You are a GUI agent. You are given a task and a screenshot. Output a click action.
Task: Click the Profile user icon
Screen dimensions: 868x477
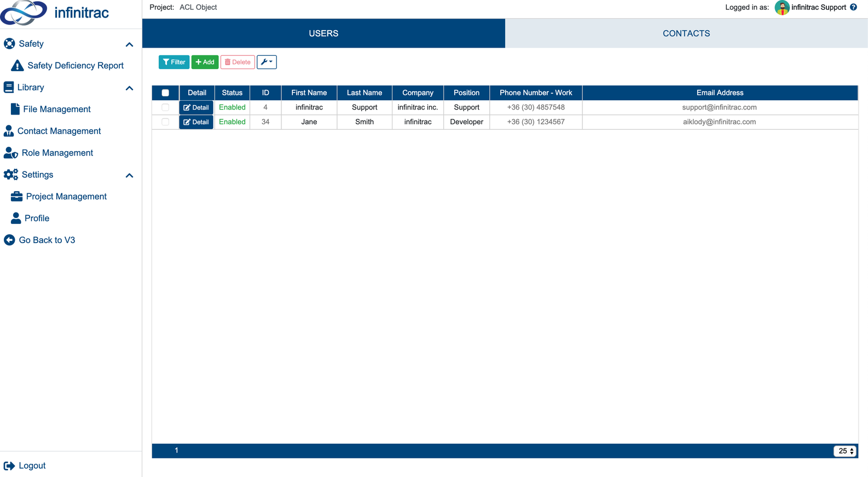(16, 218)
